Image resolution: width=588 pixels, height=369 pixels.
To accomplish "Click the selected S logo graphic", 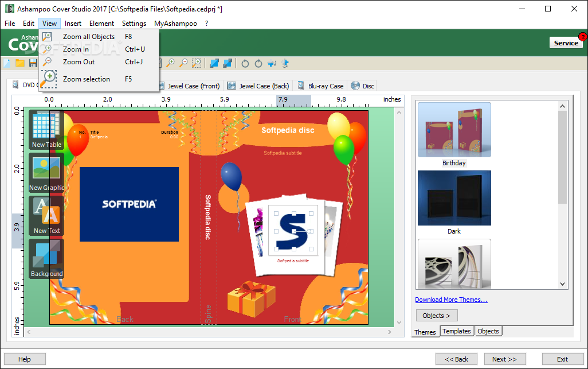I will point(293,231).
